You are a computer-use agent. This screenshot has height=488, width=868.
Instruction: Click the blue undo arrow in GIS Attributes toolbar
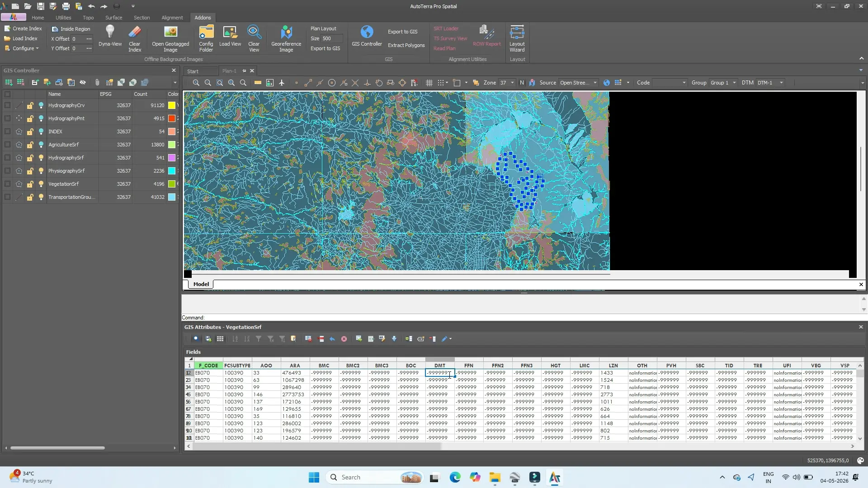(x=332, y=338)
